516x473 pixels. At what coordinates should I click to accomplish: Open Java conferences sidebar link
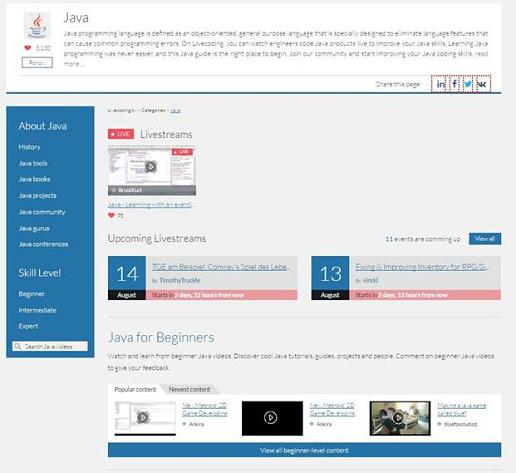coord(43,244)
